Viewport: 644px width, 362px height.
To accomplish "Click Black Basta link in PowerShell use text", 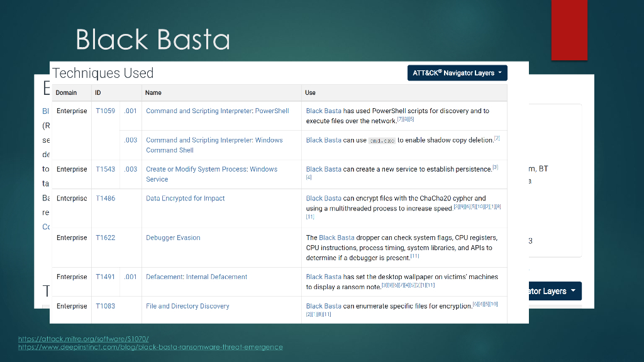I will pyautogui.click(x=324, y=111).
